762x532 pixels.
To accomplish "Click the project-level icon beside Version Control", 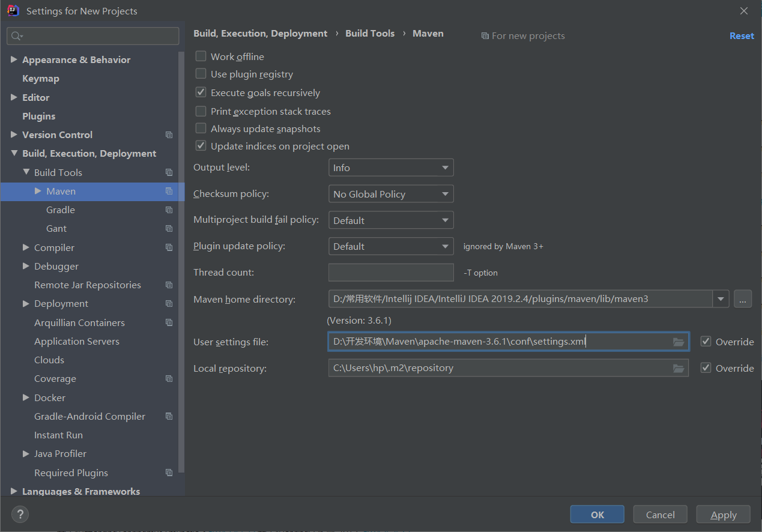I will coord(169,135).
